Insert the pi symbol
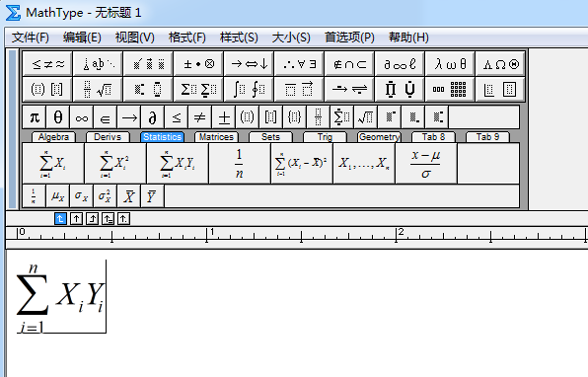588x377 pixels. 35,117
